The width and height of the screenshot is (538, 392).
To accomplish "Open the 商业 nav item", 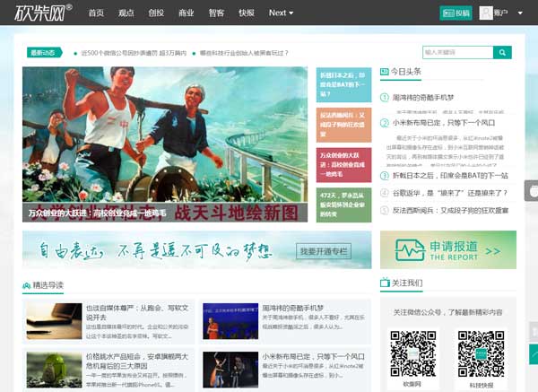I will point(187,13).
